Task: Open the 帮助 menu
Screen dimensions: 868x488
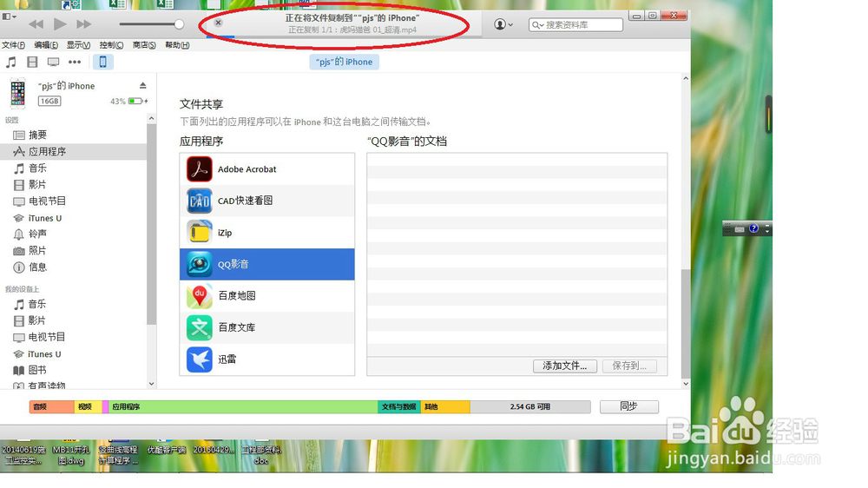Action: point(177,45)
